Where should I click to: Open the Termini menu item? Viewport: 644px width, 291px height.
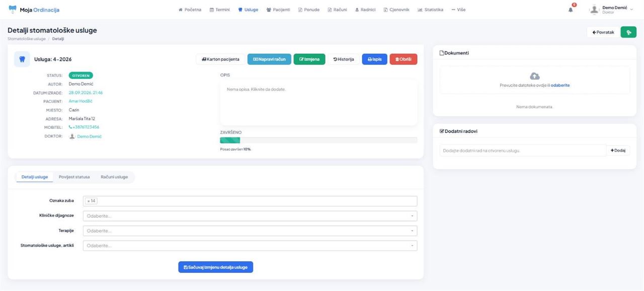click(219, 10)
